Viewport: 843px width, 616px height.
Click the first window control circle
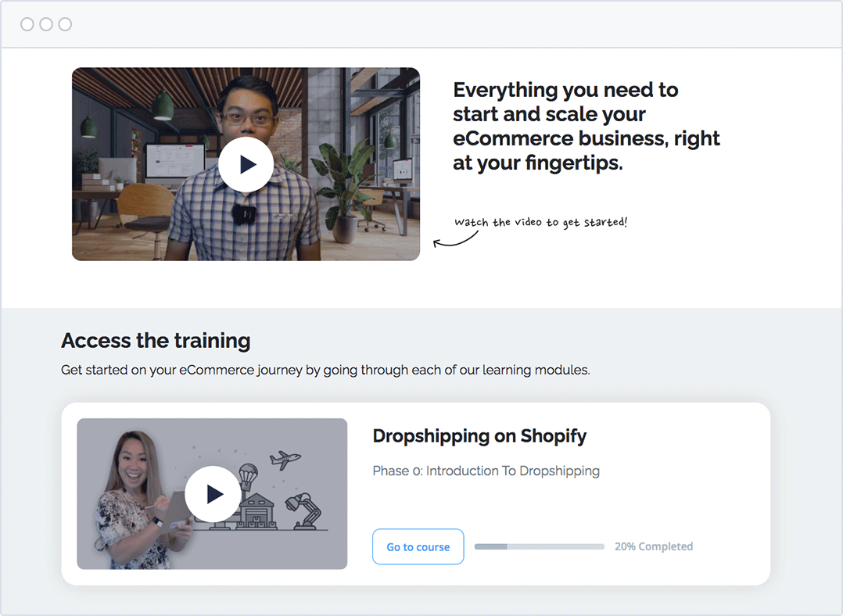pyautogui.click(x=27, y=24)
